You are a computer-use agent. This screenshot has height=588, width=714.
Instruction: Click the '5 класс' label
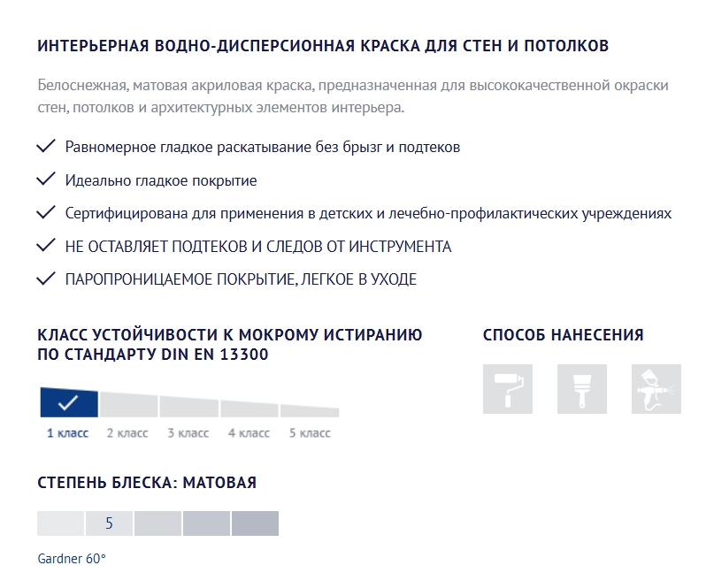310,432
